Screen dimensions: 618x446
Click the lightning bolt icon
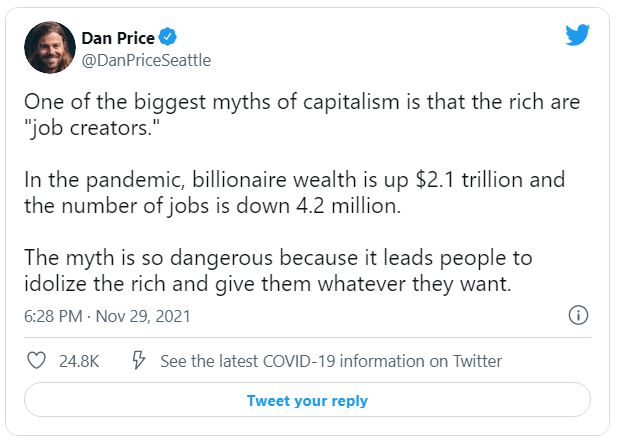pos(139,361)
